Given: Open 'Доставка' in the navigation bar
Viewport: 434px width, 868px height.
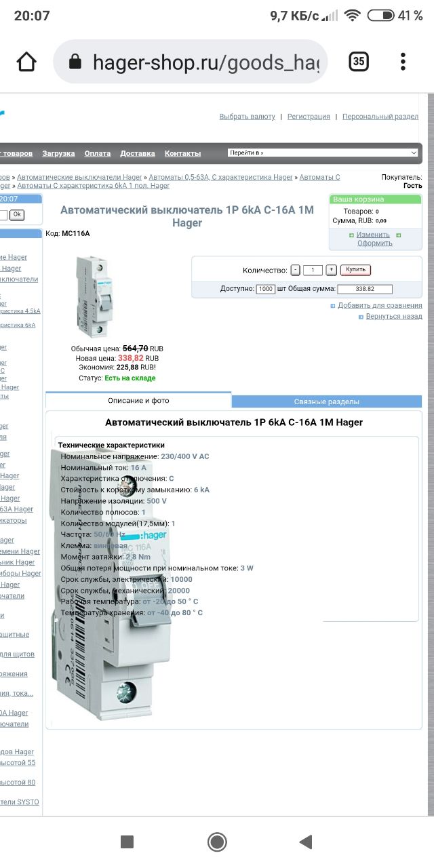Looking at the screenshot, I should tap(138, 153).
